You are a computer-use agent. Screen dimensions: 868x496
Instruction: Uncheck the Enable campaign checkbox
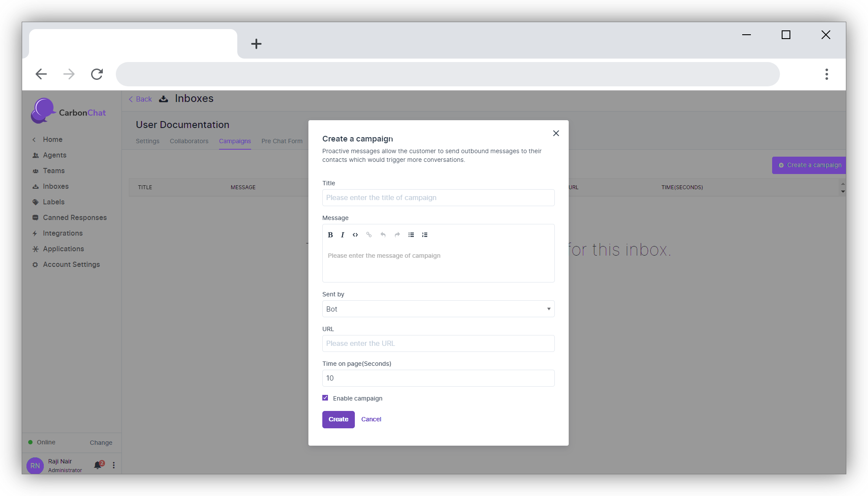(325, 398)
